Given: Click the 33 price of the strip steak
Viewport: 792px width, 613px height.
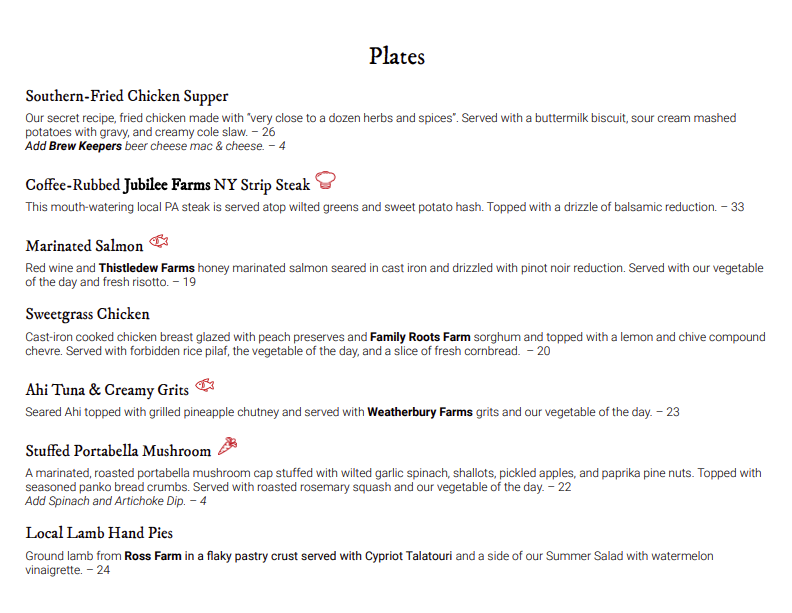Looking at the screenshot, I should (x=737, y=207).
